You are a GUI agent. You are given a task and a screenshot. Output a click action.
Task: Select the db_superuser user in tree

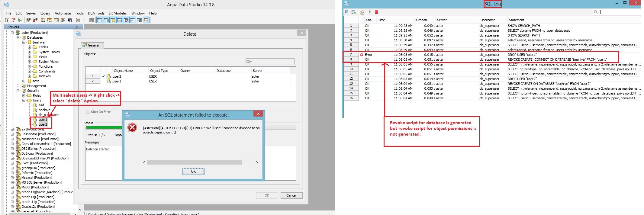[48, 115]
